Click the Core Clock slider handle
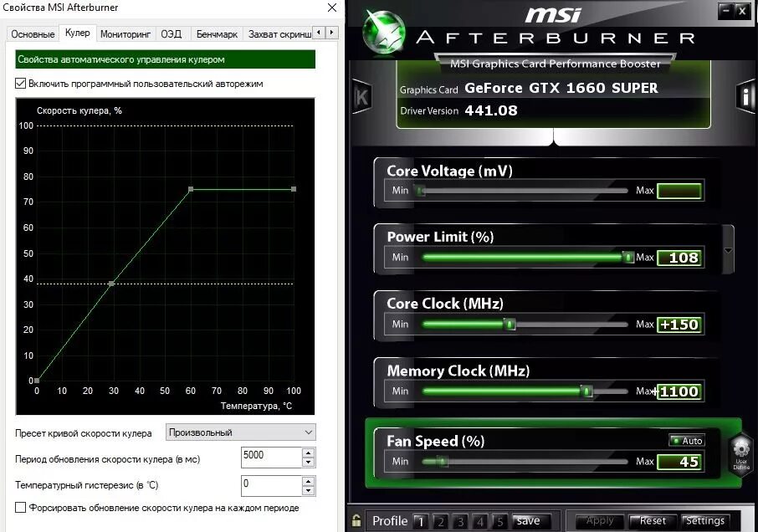The height and width of the screenshot is (532, 758). point(510,325)
